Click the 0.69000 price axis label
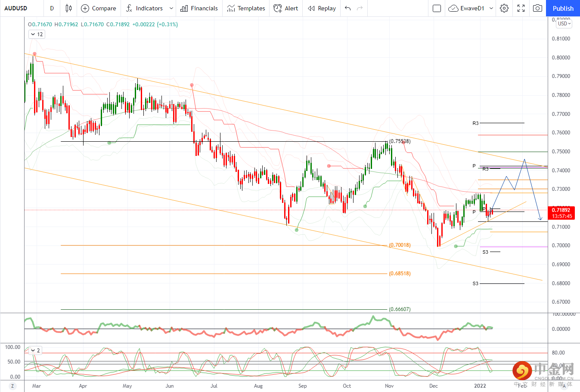The height and width of the screenshot is (392, 580). click(x=561, y=264)
